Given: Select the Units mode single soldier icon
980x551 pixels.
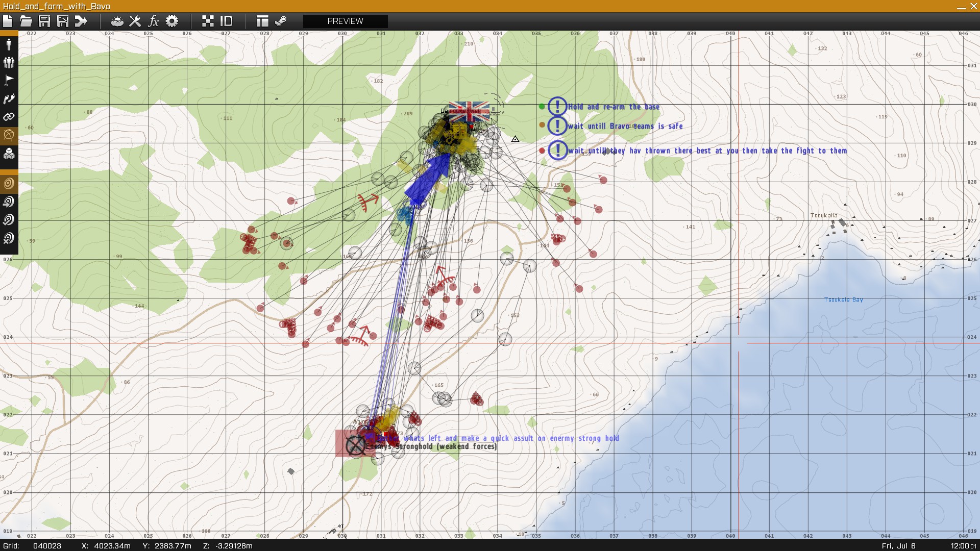Looking at the screenshot, I should point(9,44).
